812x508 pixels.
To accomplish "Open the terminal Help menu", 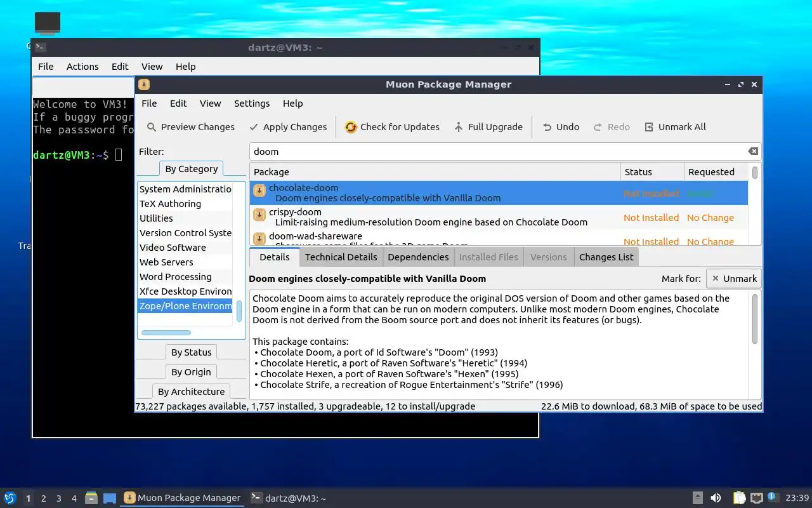I will [x=185, y=67].
